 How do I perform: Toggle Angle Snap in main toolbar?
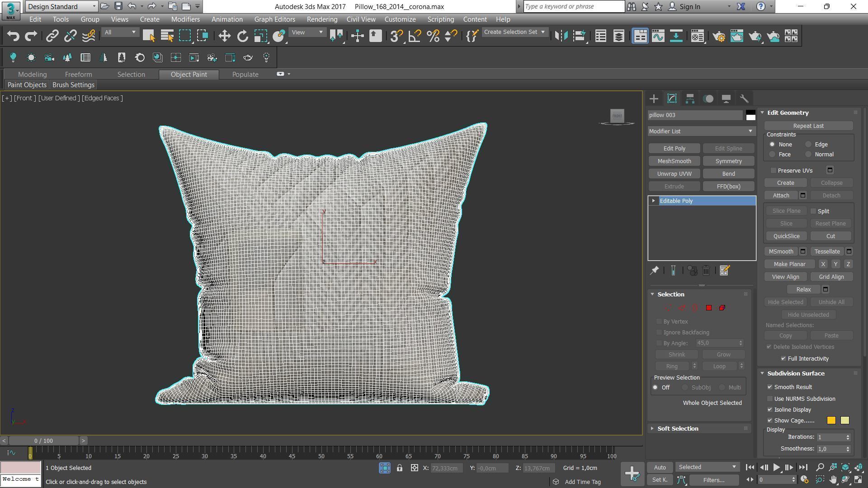(x=415, y=36)
